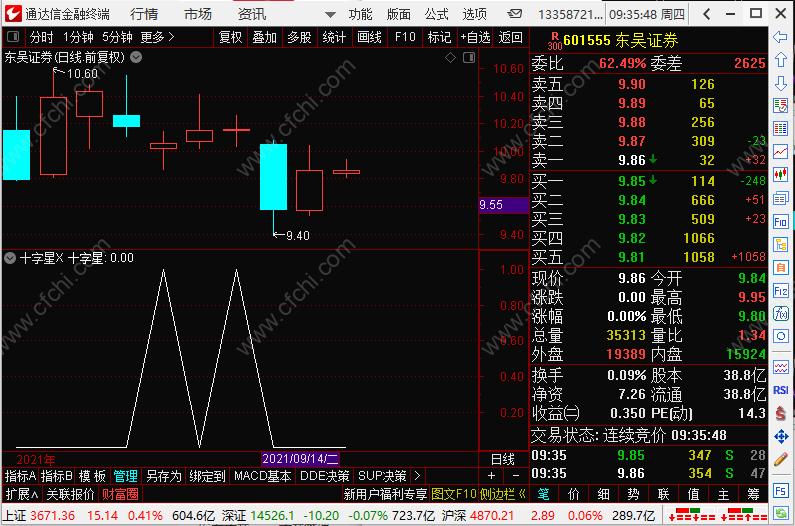Click the 返回 button
The height and width of the screenshot is (526, 795).
click(510, 37)
